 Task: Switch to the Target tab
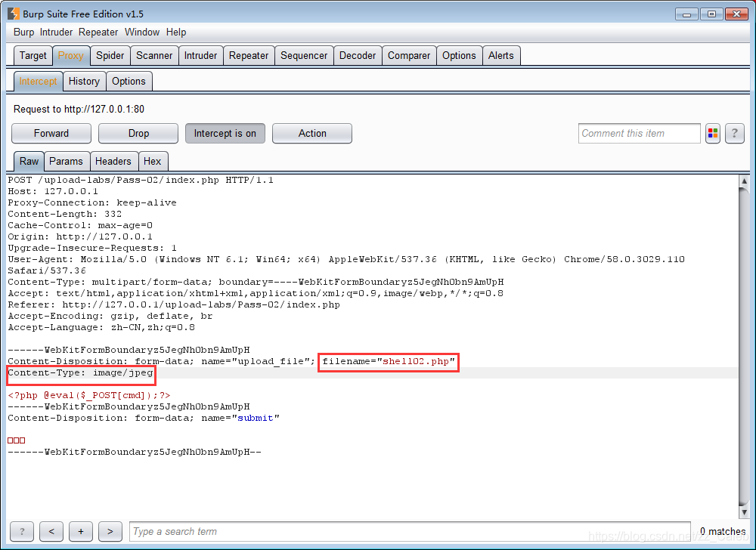[33, 56]
